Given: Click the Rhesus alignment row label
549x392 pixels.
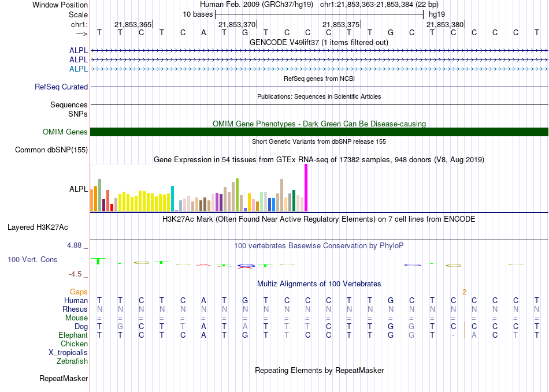Looking at the screenshot, I should pos(75,309).
